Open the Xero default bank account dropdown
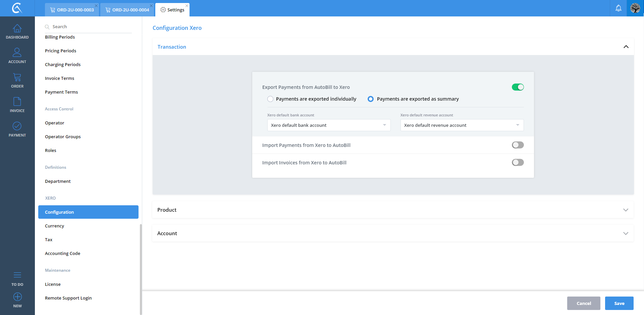 (329, 125)
